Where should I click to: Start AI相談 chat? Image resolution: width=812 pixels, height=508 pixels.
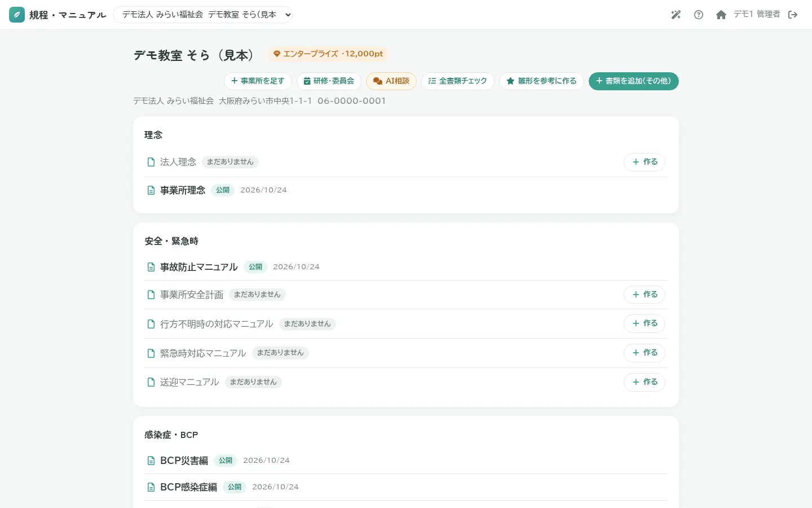pyautogui.click(x=391, y=81)
